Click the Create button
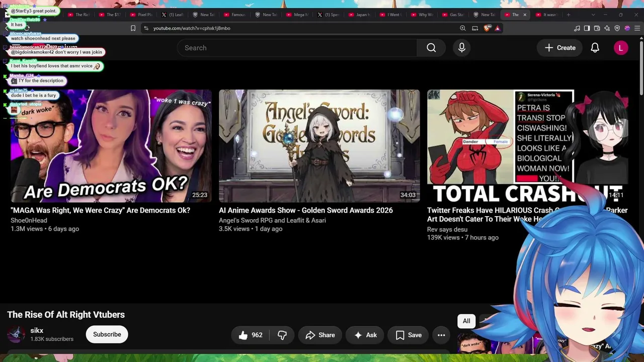644x362 pixels. click(560, 48)
